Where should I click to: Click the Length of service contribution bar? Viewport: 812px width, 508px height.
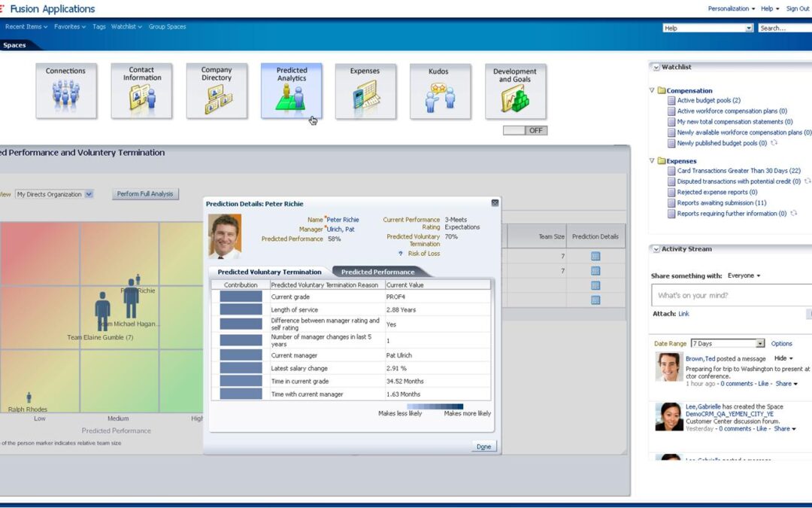click(x=241, y=309)
